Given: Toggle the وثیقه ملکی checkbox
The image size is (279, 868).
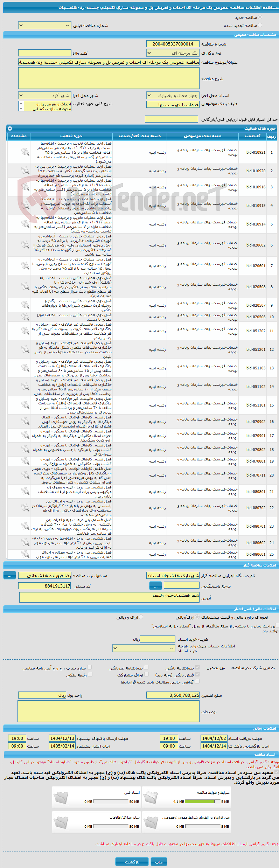Looking at the screenshot, I should click(90, 674).
